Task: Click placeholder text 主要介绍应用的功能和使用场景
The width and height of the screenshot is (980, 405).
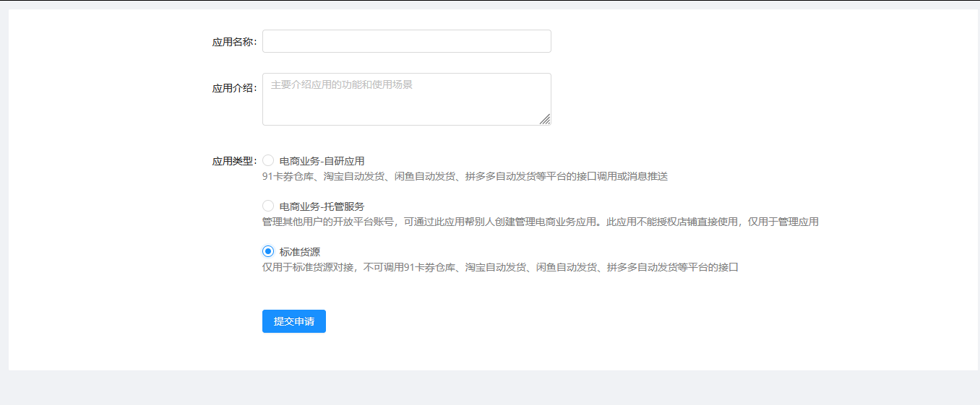Action: [342, 84]
